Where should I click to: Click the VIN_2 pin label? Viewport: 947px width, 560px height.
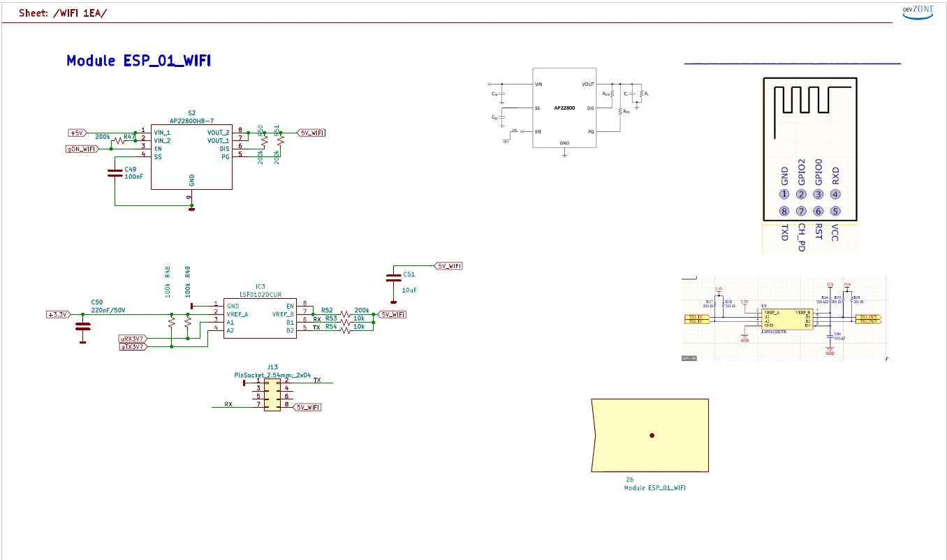(162, 140)
